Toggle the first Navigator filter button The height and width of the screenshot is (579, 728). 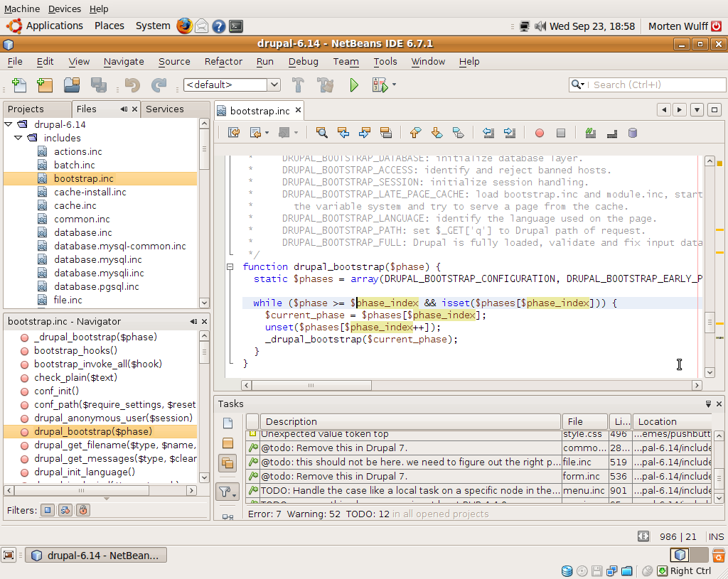click(48, 510)
